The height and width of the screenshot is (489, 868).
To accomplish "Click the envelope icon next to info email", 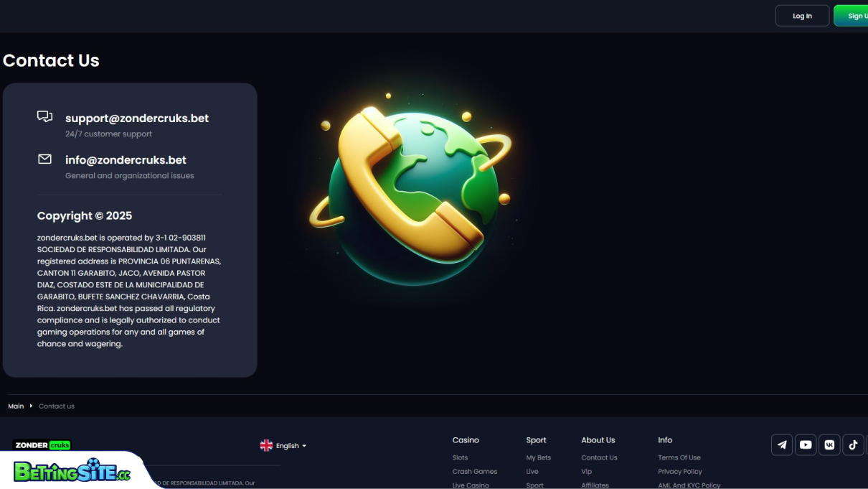I will pos(44,158).
